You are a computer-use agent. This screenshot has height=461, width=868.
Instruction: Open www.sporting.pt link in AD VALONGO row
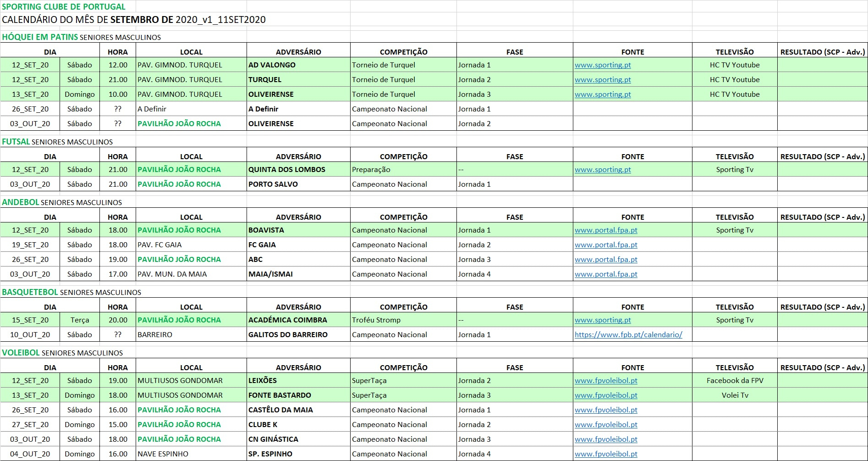tap(603, 65)
